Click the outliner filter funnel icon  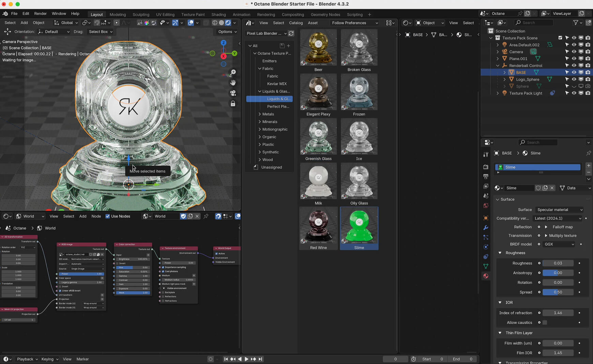[x=576, y=22]
